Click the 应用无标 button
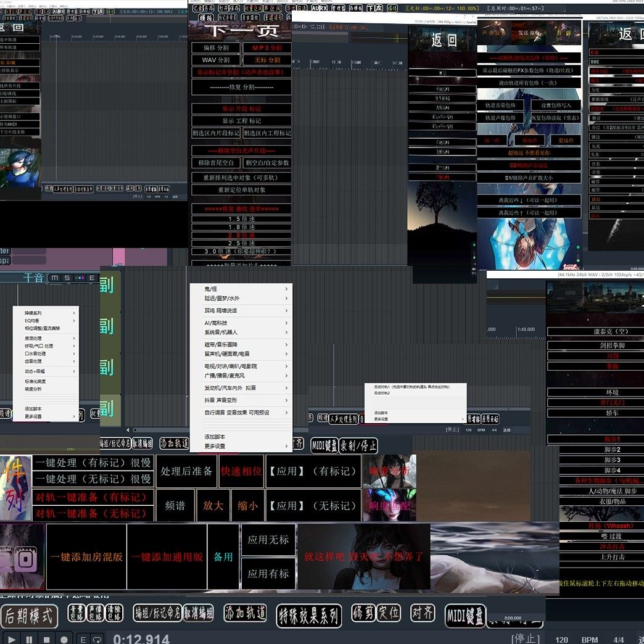The height and width of the screenshot is (644, 644). (x=268, y=540)
